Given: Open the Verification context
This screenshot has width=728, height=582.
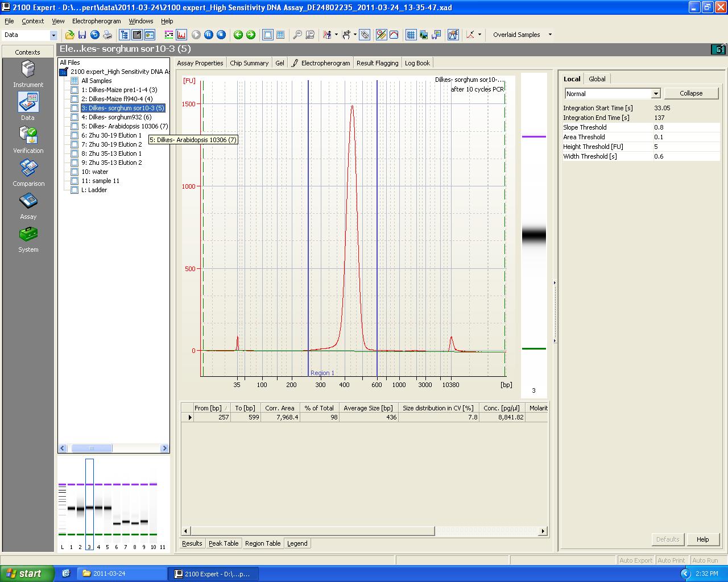Looking at the screenshot, I should (x=28, y=140).
